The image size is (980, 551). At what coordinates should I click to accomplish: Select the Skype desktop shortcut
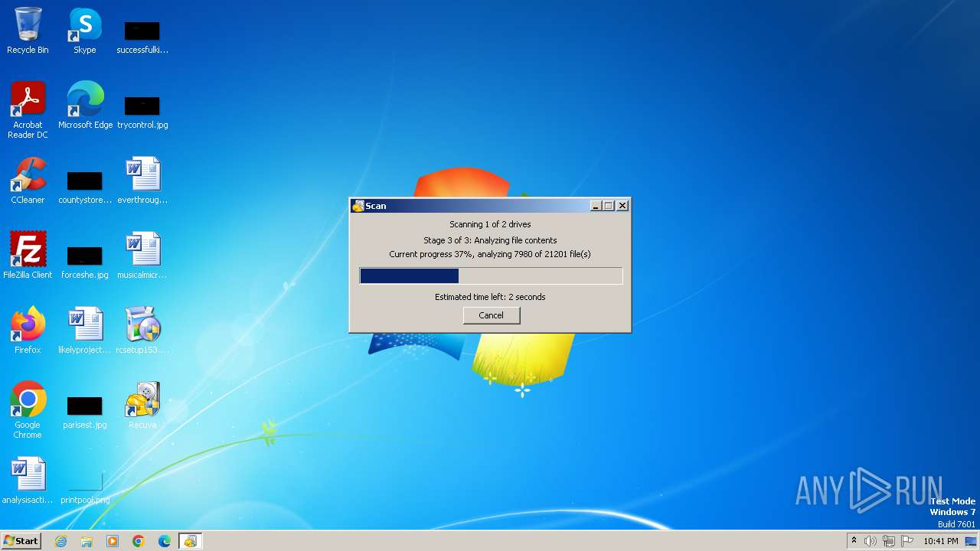point(85,31)
